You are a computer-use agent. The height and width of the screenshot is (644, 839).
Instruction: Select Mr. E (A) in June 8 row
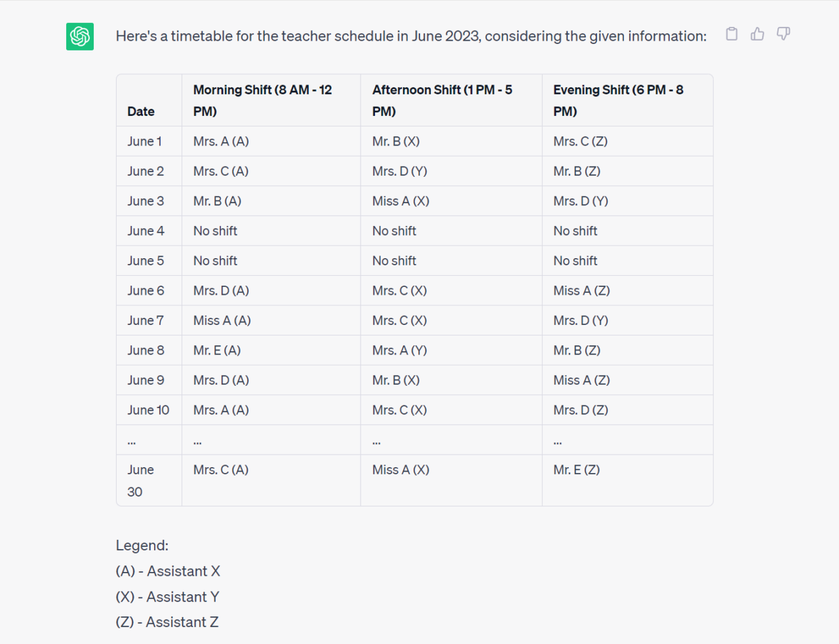(217, 350)
